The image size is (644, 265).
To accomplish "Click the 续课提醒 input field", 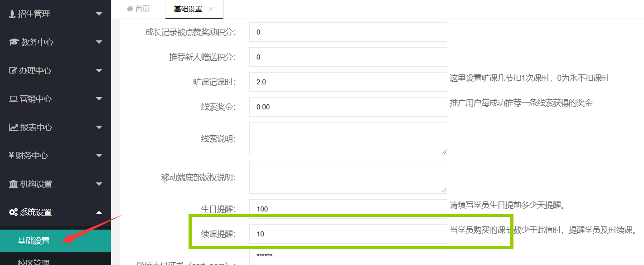I will coord(348,234).
